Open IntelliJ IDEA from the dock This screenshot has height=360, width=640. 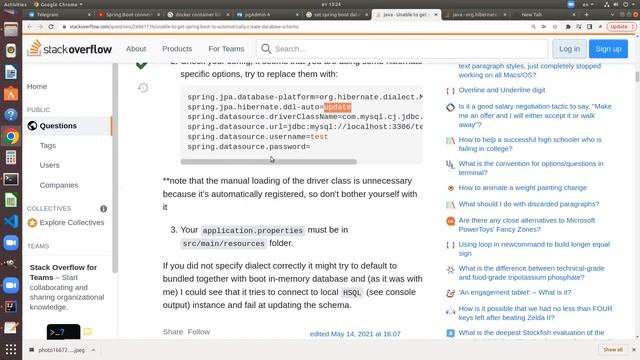(x=11, y=307)
